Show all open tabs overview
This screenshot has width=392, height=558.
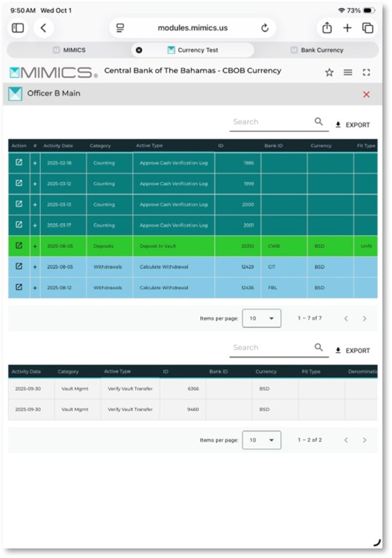(x=367, y=28)
